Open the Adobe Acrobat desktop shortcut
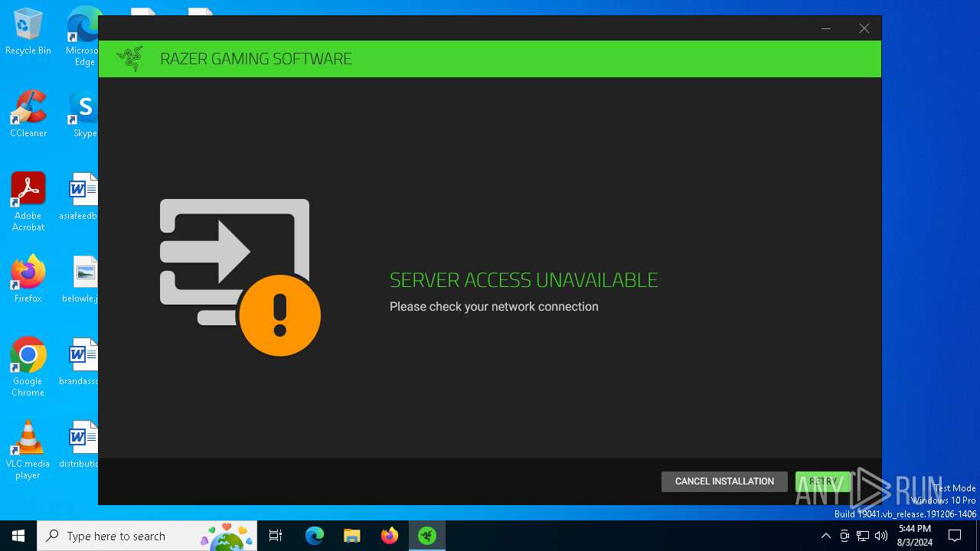This screenshot has width=980, height=551. tap(28, 202)
